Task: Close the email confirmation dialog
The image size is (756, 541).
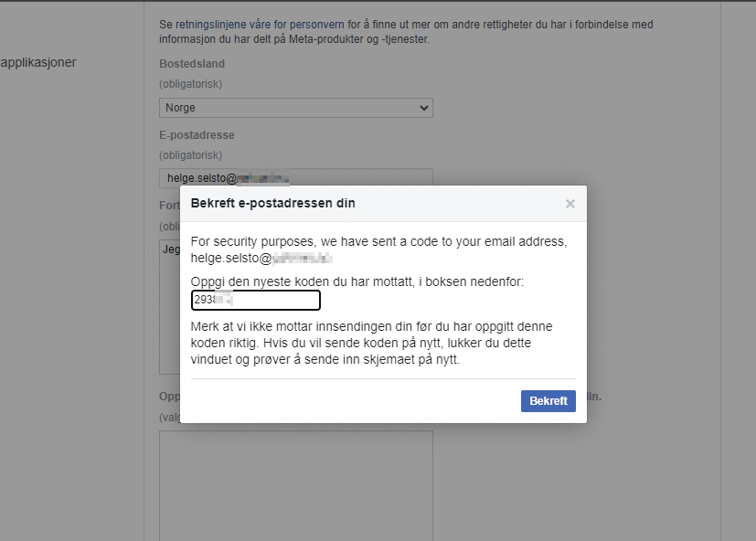Action: (x=570, y=203)
